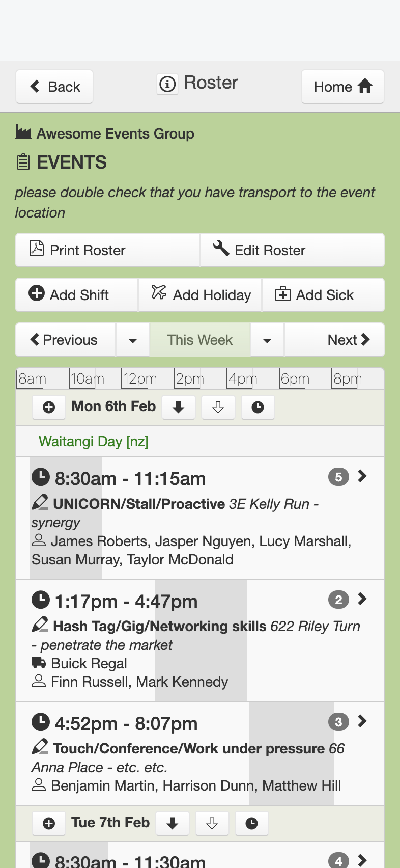Click the Add Holiday button
The height and width of the screenshot is (868, 400).
point(200,295)
